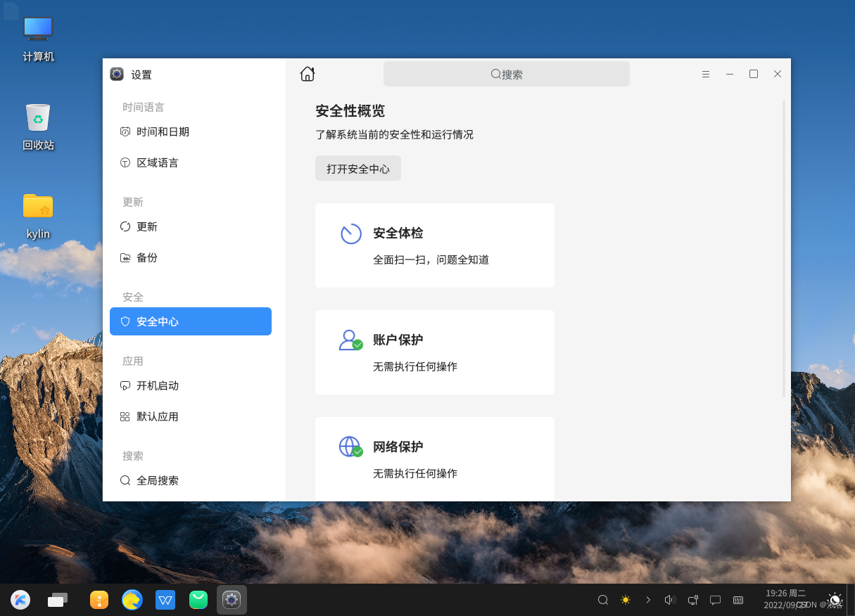Switch to Default Apps (默认应用) section
855x616 pixels.
pyautogui.click(x=158, y=416)
